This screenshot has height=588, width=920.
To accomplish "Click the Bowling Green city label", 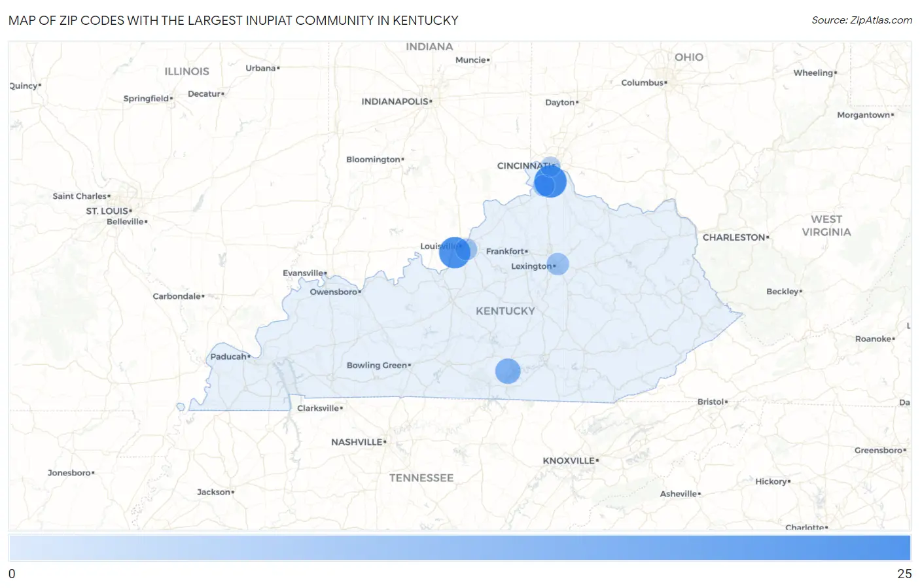I will click(377, 365).
